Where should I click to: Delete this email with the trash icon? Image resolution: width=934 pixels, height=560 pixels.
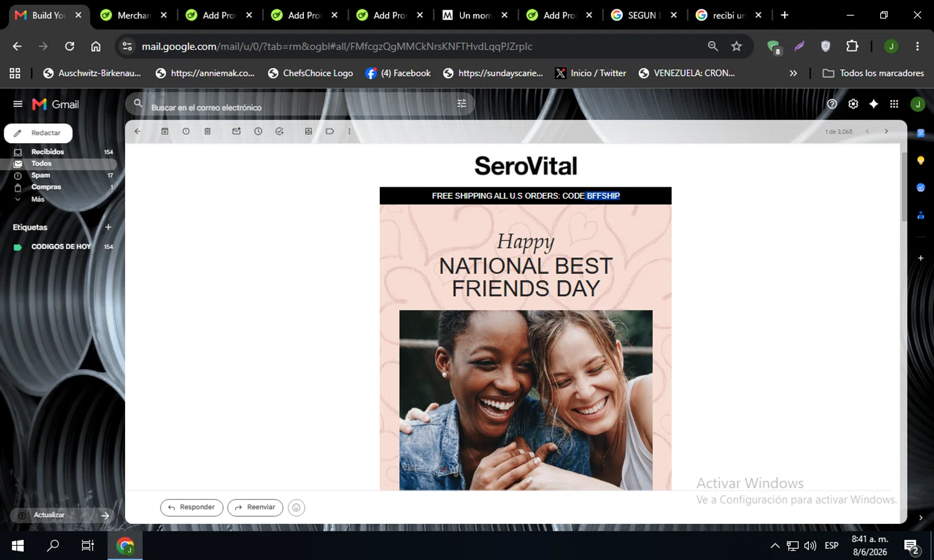pos(208,131)
